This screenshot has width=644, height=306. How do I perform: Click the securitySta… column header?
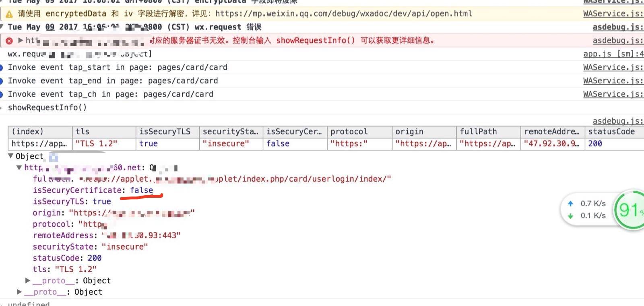pos(231,132)
